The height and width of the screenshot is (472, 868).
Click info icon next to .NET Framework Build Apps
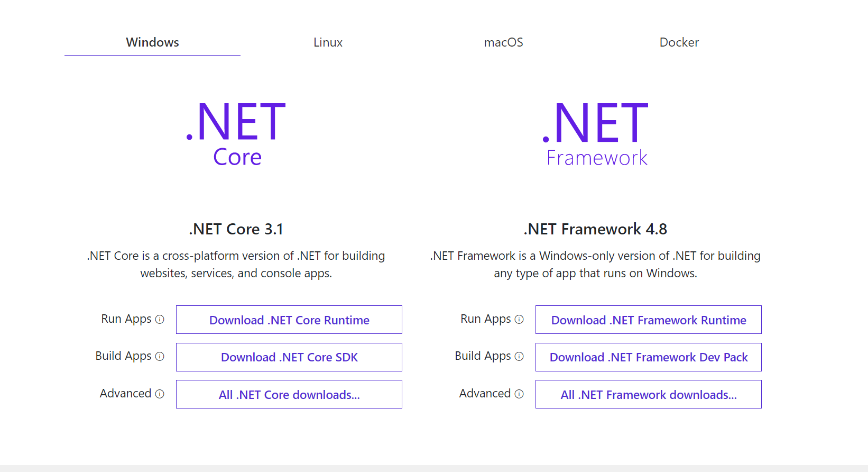(519, 356)
